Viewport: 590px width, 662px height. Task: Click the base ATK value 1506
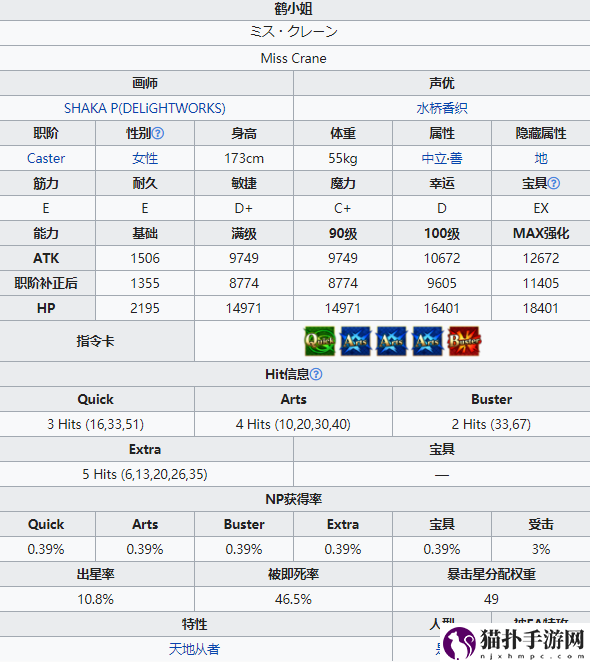coord(145,258)
